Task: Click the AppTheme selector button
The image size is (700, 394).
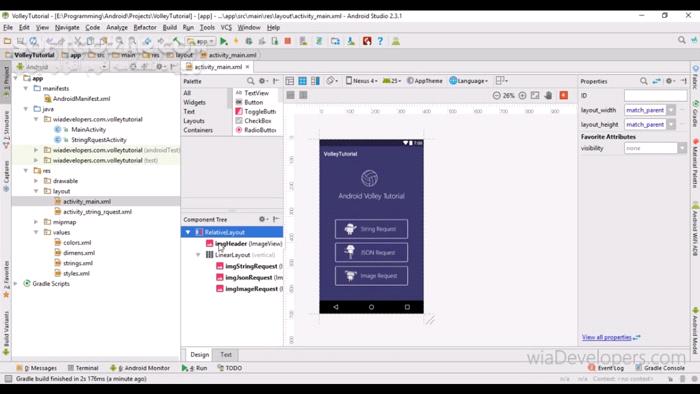Action: tap(425, 81)
